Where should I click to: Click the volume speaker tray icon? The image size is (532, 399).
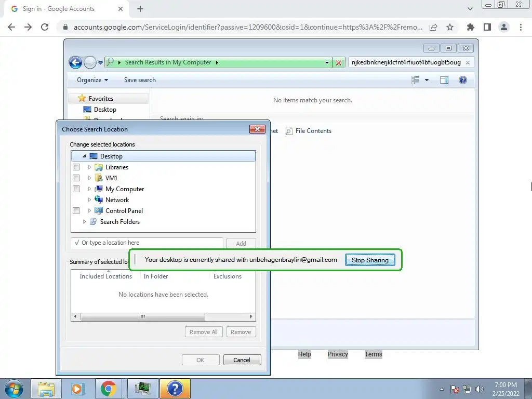[x=480, y=389]
